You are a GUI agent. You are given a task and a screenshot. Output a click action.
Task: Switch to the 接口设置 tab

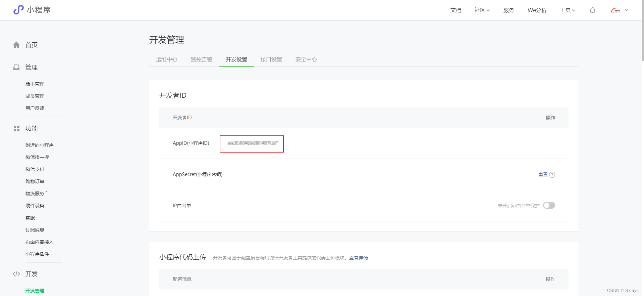coord(271,59)
